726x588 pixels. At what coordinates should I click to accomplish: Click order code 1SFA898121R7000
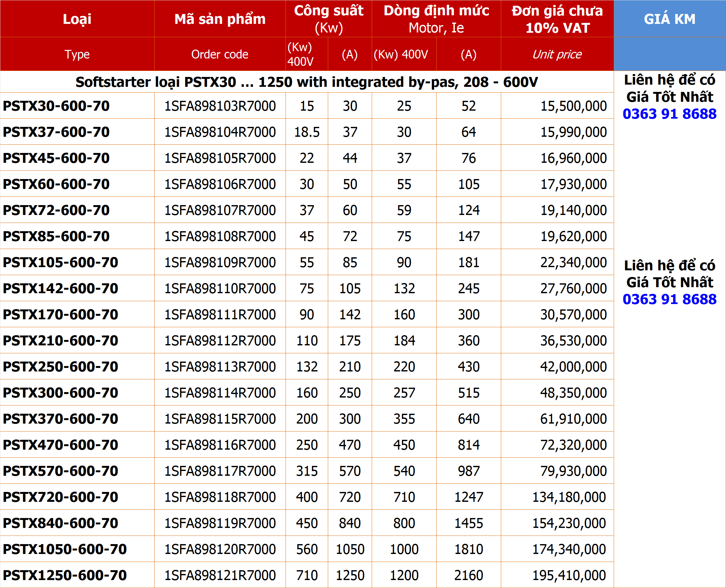point(220,576)
